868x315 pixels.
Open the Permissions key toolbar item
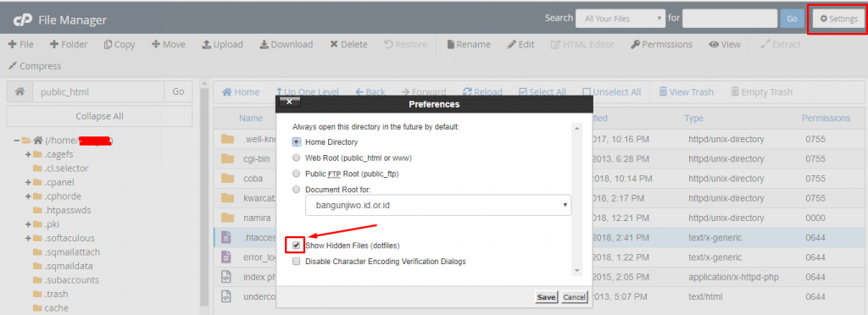coord(661,44)
